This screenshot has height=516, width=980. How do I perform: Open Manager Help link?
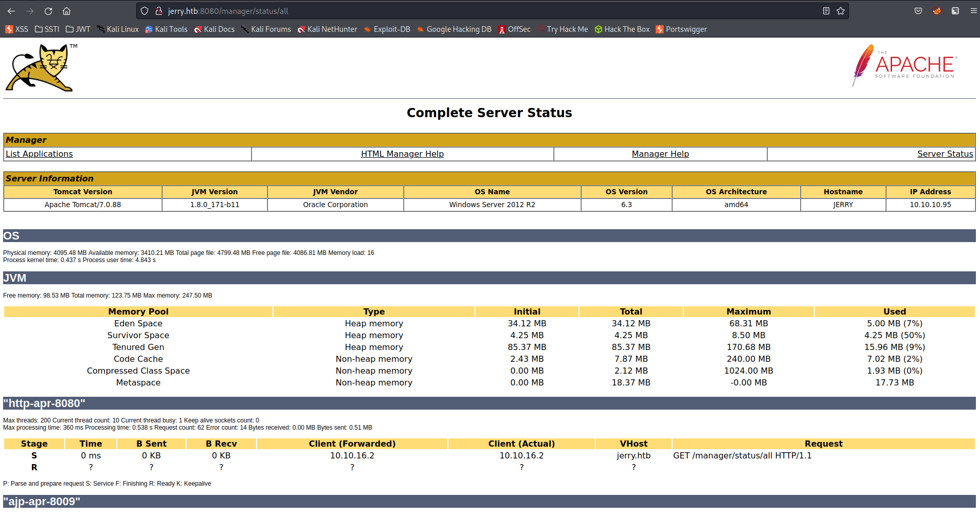660,154
